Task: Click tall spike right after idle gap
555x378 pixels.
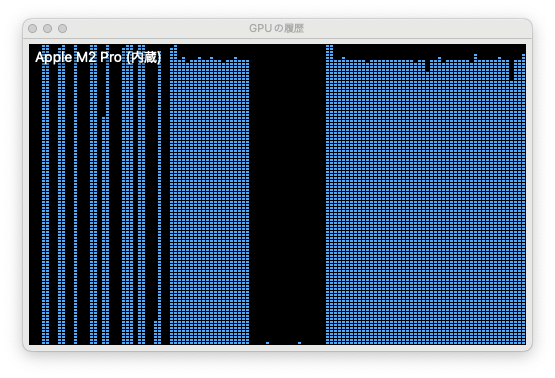Action: tap(329, 195)
